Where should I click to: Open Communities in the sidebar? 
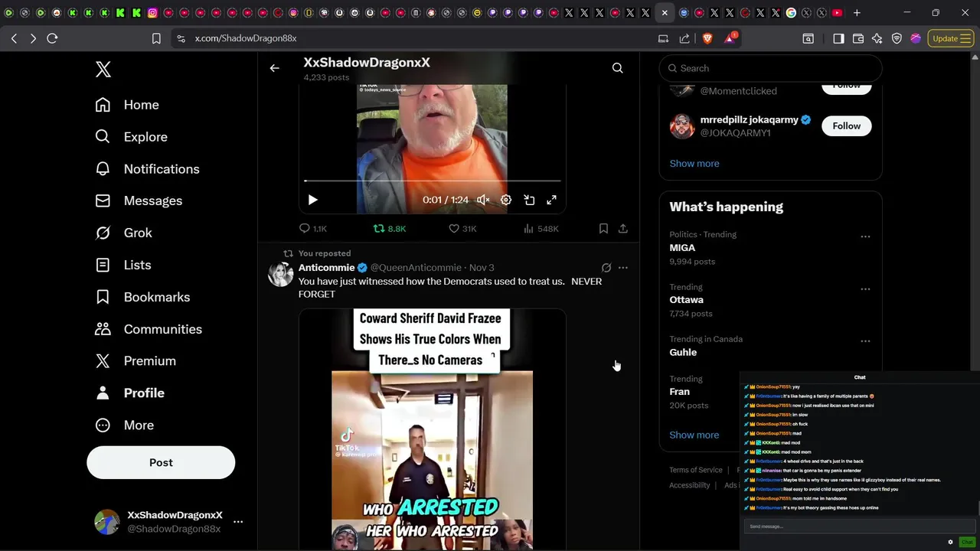click(148, 329)
